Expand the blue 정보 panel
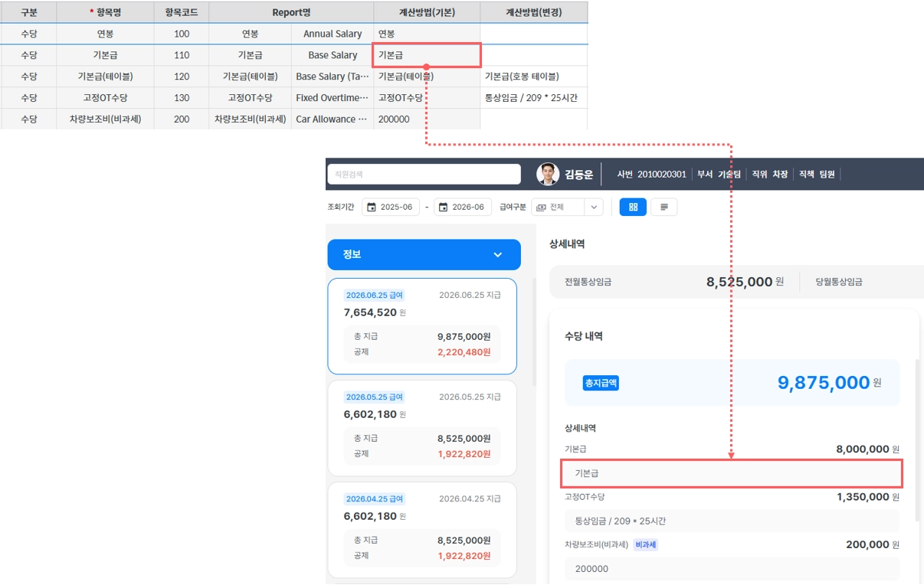The image size is (924, 588). pyautogui.click(x=424, y=255)
